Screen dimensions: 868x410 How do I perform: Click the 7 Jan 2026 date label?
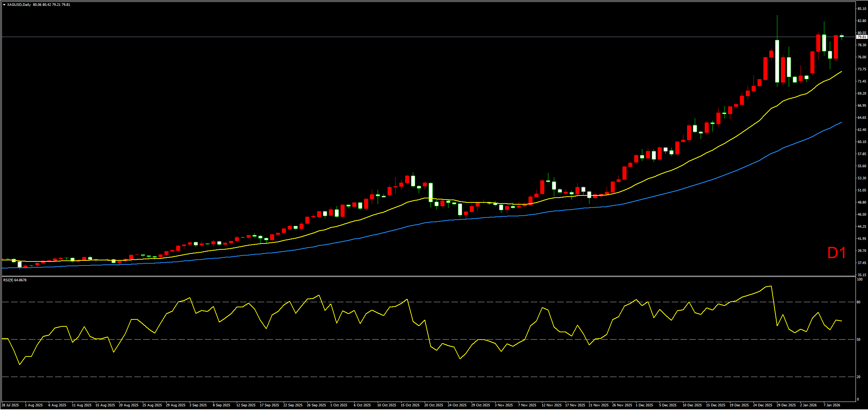point(832,405)
